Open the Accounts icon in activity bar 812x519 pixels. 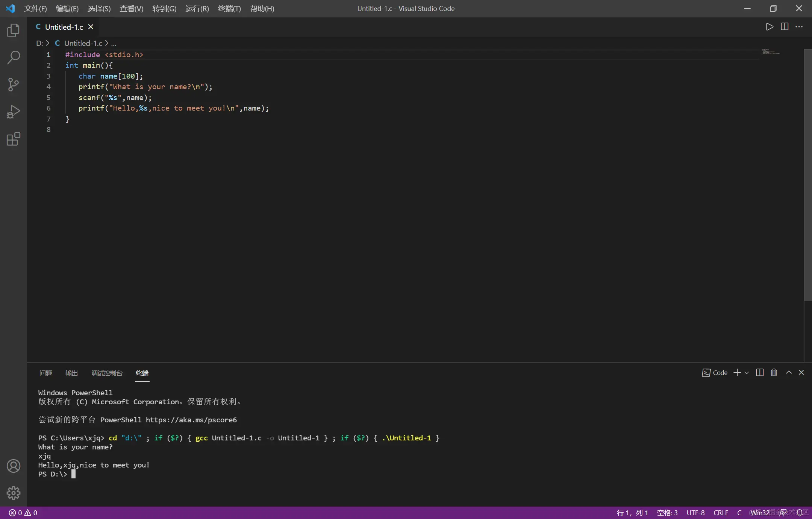tap(14, 466)
